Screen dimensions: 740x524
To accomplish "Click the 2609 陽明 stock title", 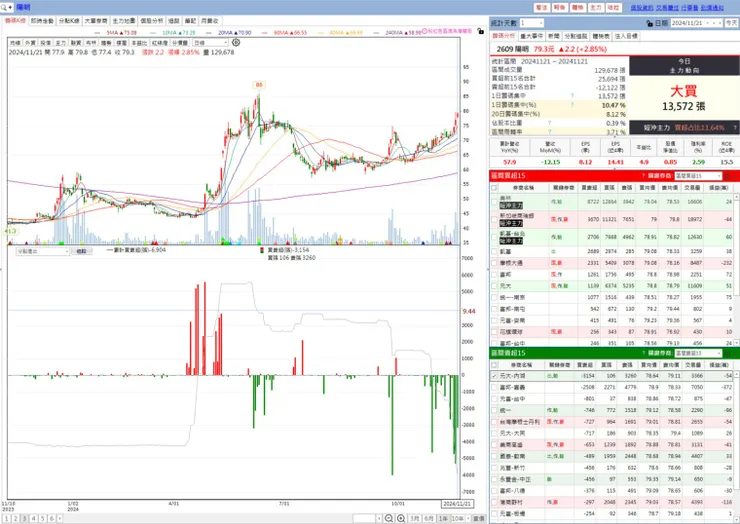I will 512,49.
